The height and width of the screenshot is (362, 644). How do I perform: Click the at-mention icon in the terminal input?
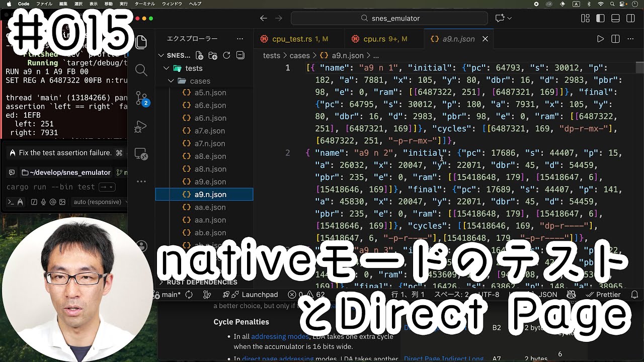click(53, 202)
